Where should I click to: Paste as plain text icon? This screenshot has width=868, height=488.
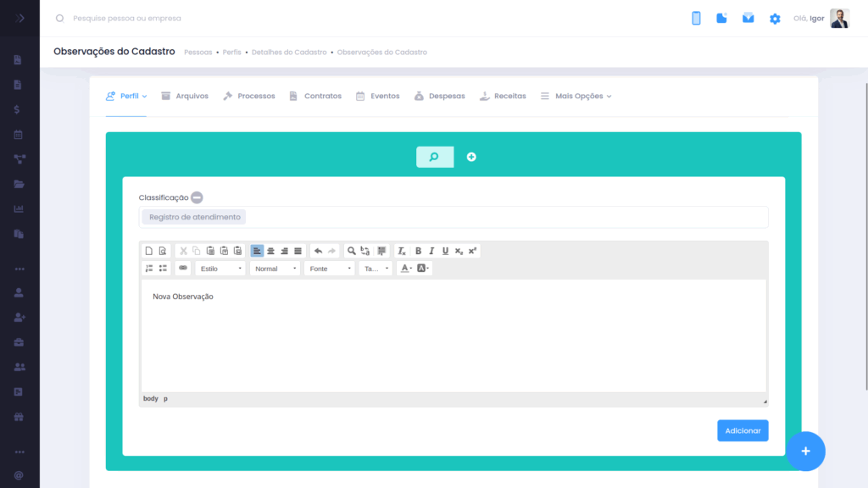pyautogui.click(x=224, y=251)
